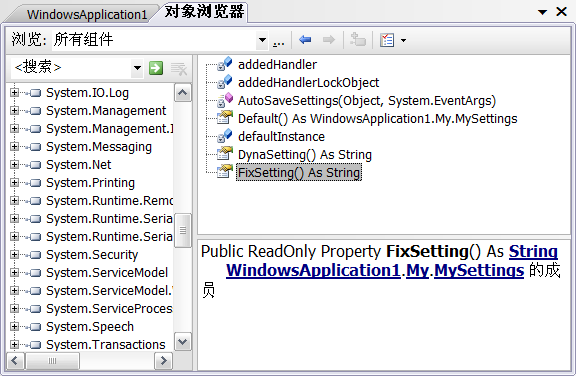Expand the System.Printing node
Viewport: 576px width, 376px height.
pyautogui.click(x=14, y=182)
